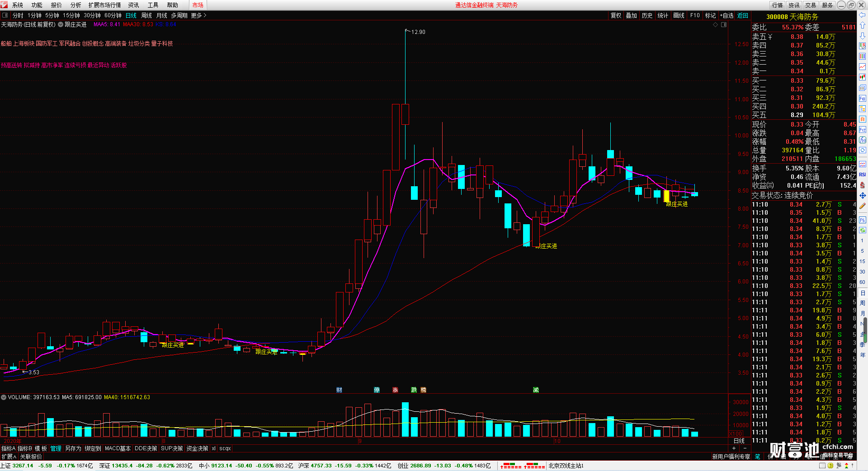This screenshot has width=868, height=471.
Task: Click the 画线 drawing button
Action: click(x=679, y=15)
